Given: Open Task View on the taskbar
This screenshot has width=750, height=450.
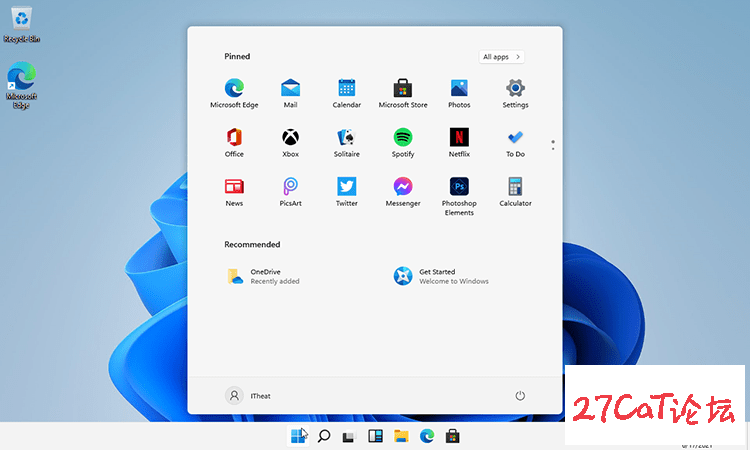Looking at the screenshot, I should click(x=349, y=436).
